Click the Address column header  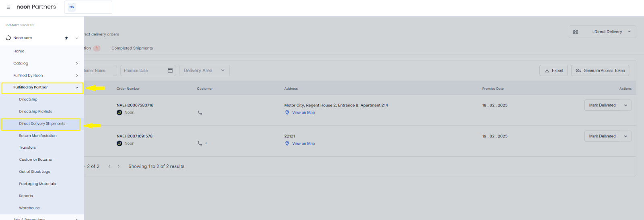coord(291,89)
